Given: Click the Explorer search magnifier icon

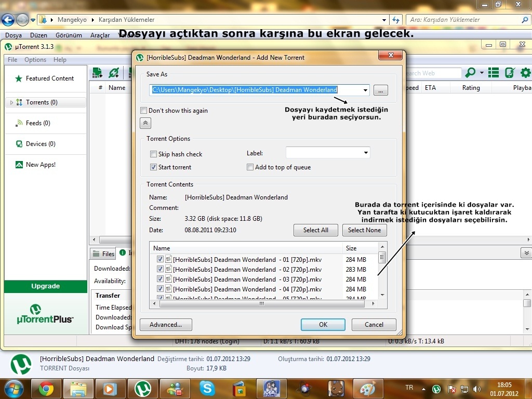Looking at the screenshot, I should (x=525, y=20).
